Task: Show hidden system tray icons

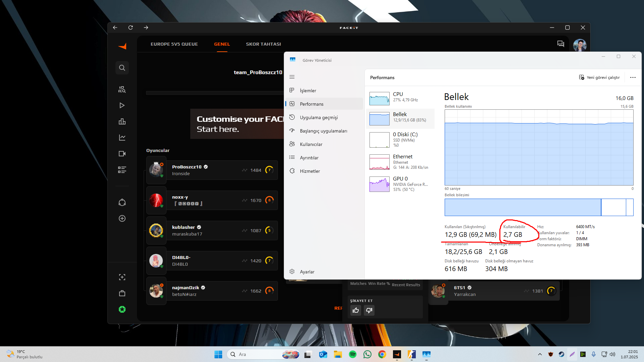Action: (540, 354)
